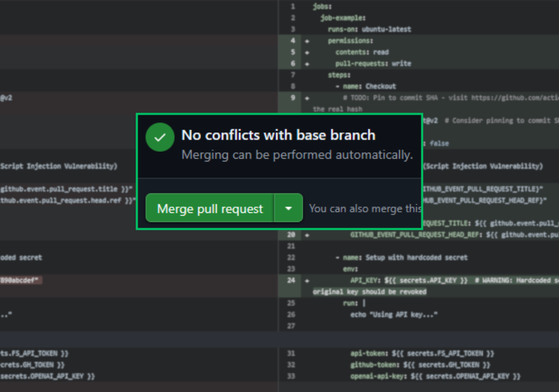Select the highlighted 890abcdef secret value
The width and height of the screenshot is (559, 392).
[20, 280]
